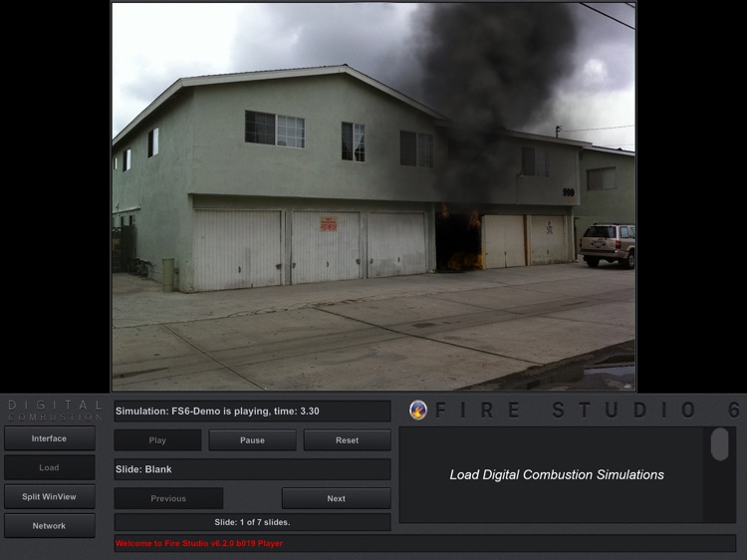747x560 pixels.
Task: Click the Play button
Action: 157,440
